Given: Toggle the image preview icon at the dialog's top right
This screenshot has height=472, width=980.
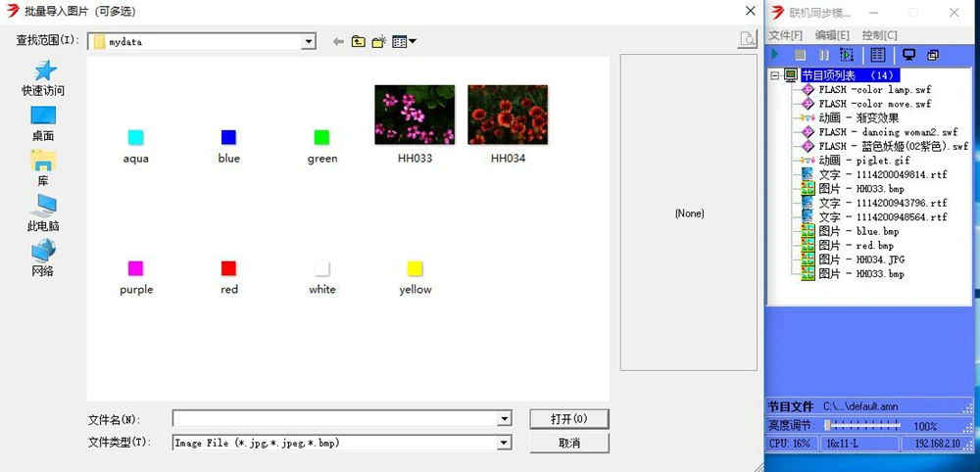Looking at the screenshot, I should point(747,39).
